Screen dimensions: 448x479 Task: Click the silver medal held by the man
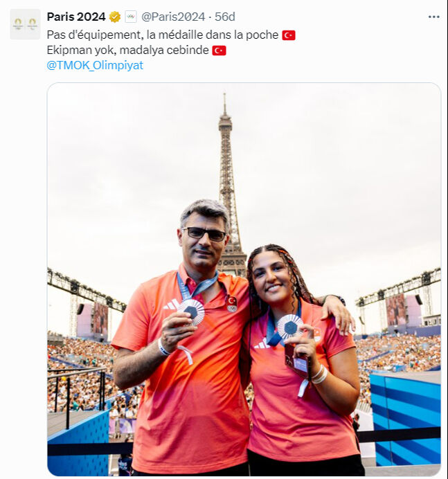(192, 311)
